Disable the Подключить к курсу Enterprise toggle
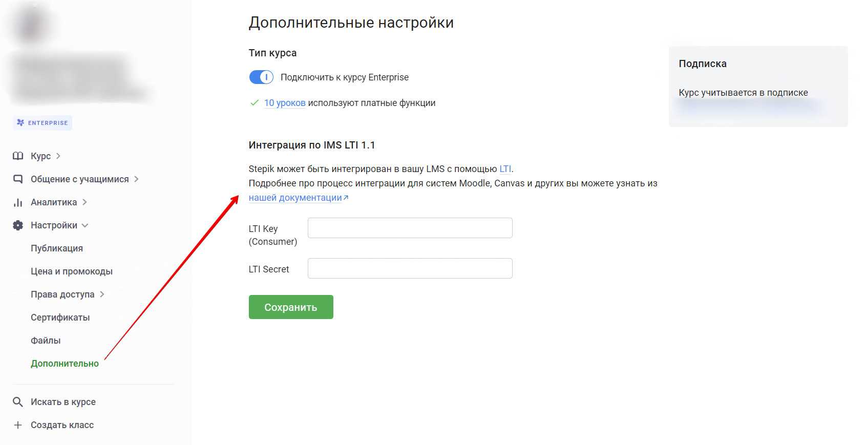This screenshot has width=868, height=445. click(x=261, y=77)
